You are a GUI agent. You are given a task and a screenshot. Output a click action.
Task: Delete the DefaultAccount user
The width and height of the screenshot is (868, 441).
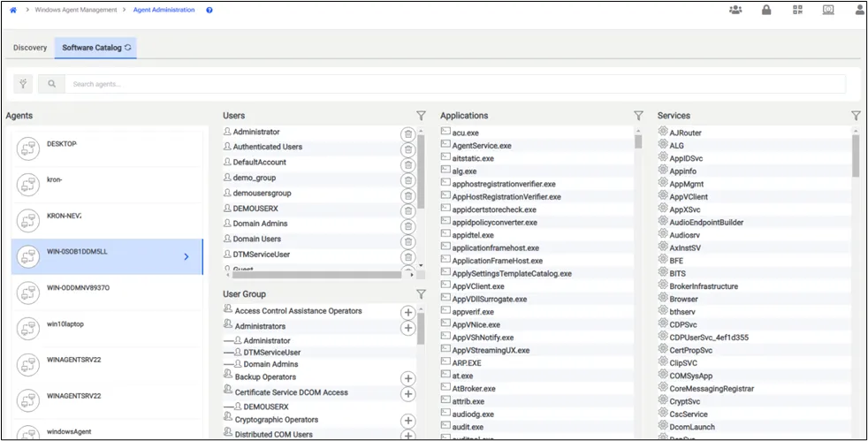point(407,165)
